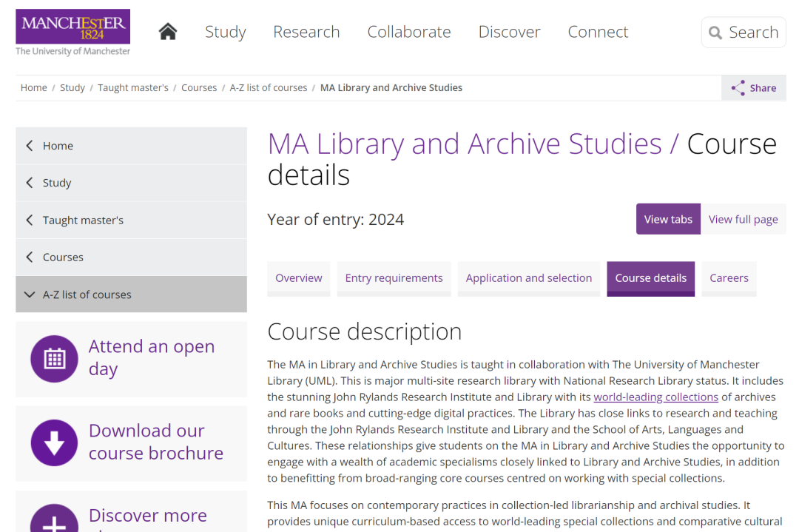Click the chevron beside Courses sidebar item
Image resolution: width=799 pixels, height=532 pixels.
point(30,257)
